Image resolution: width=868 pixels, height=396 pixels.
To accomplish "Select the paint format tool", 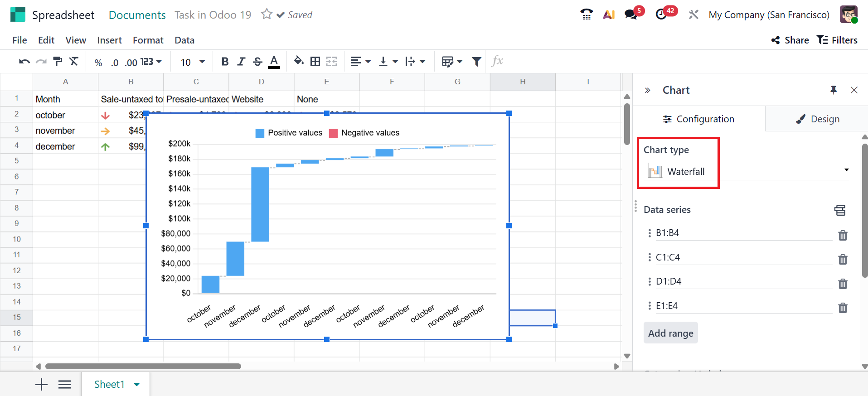I will click(x=58, y=62).
